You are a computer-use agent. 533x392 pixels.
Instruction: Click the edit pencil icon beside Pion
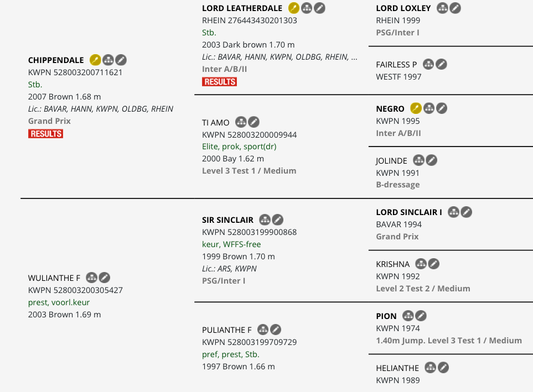pyautogui.click(x=421, y=316)
